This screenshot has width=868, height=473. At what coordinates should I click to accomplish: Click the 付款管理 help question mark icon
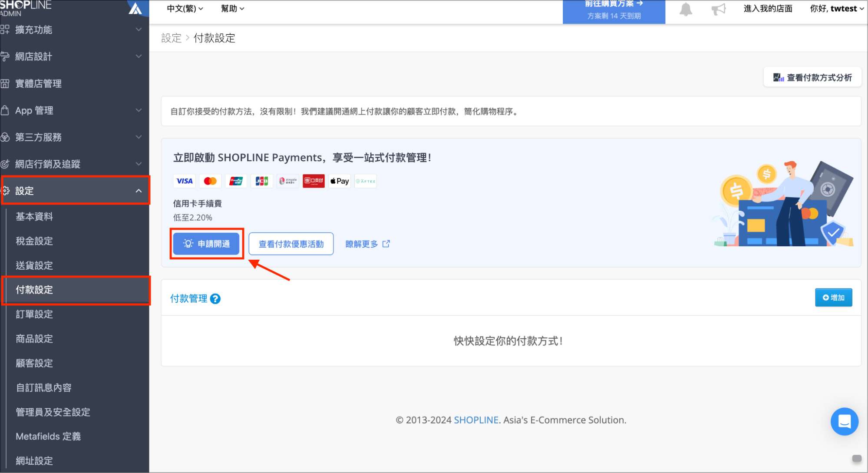pos(215,299)
